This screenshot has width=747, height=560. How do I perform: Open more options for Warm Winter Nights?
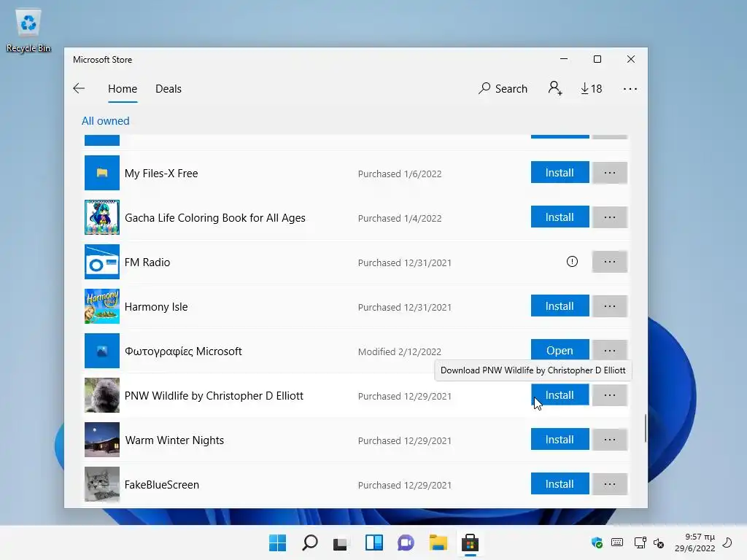[x=609, y=440]
